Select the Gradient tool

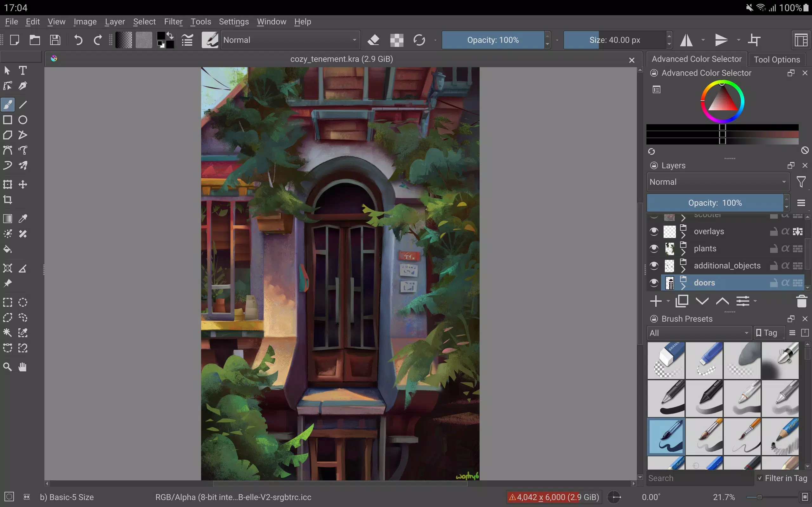click(8, 218)
